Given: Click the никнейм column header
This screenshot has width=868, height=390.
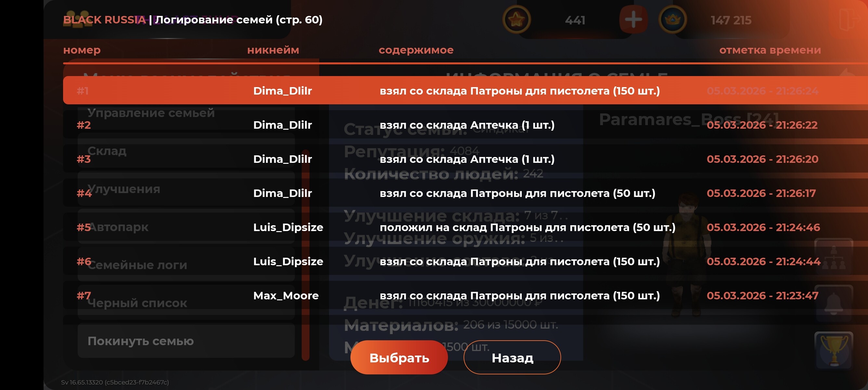Looking at the screenshot, I should (273, 50).
